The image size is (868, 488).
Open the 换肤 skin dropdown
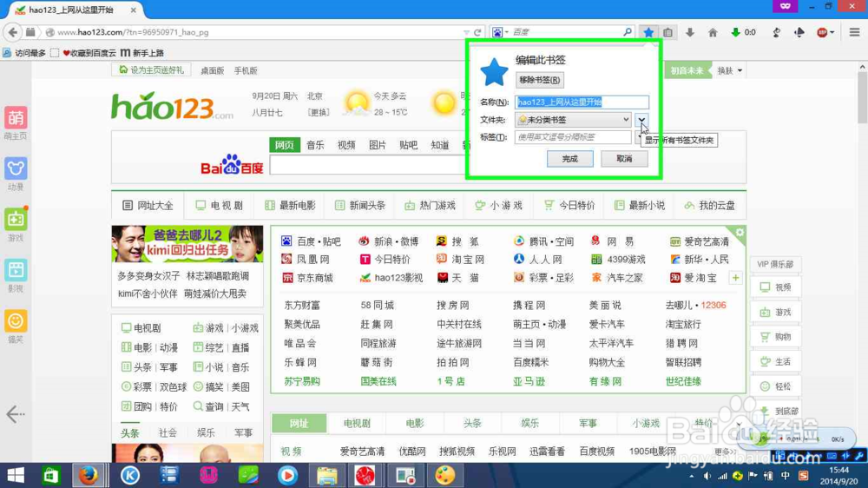pyautogui.click(x=730, y=70)
